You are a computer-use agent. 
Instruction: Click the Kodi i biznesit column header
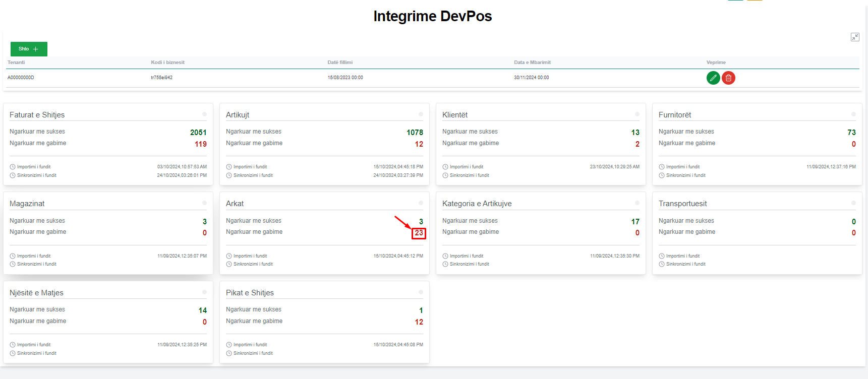pyautogui.click(x=167, y=62)
